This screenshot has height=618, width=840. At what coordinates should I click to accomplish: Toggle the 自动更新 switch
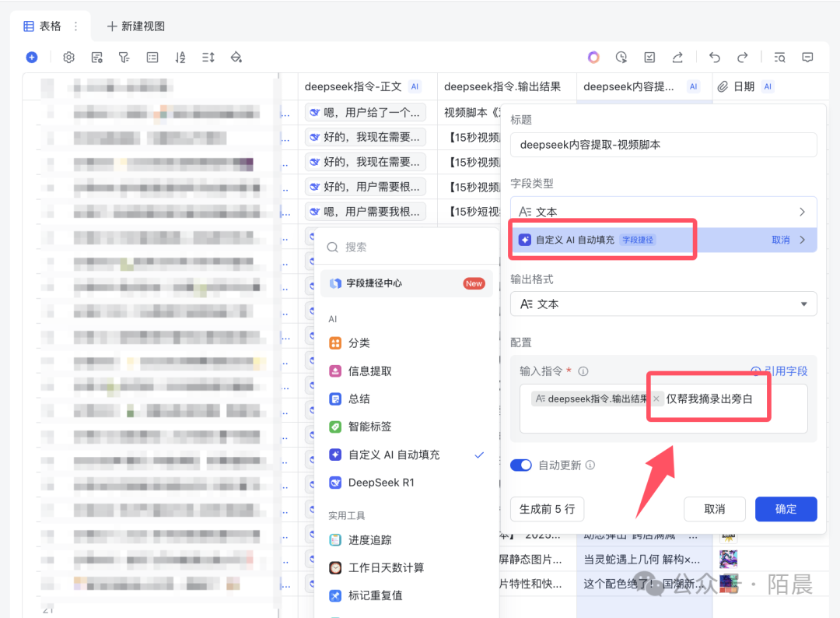click(520, 465)
